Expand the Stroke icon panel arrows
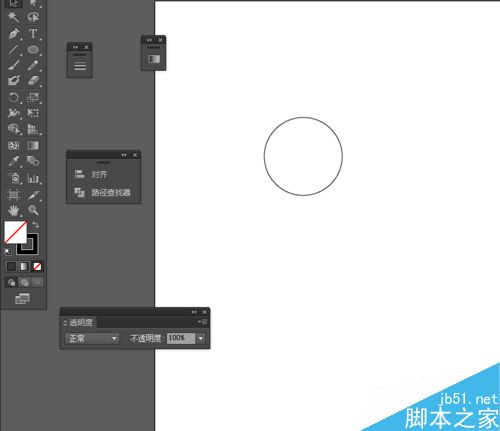 pyautogui.click(x=75, y=47)
